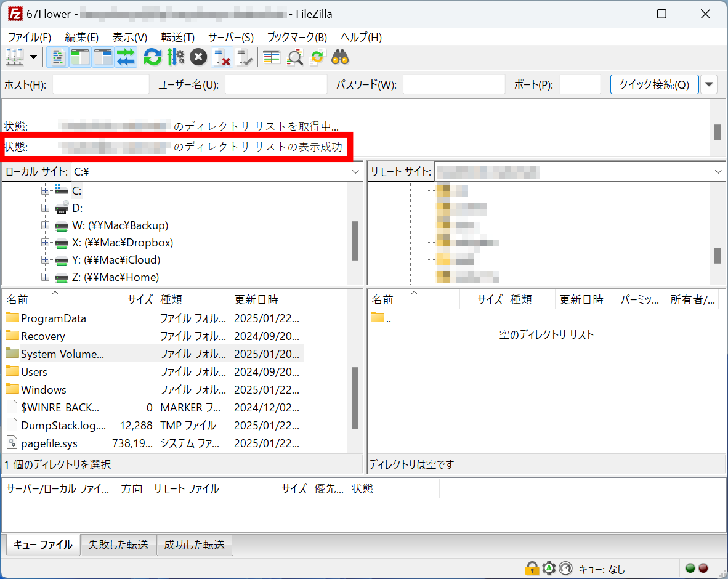This screenshot has width=728, height=579.
Task: Toggle synchronized browsing toolbar icon
Action: pos(318,57)
